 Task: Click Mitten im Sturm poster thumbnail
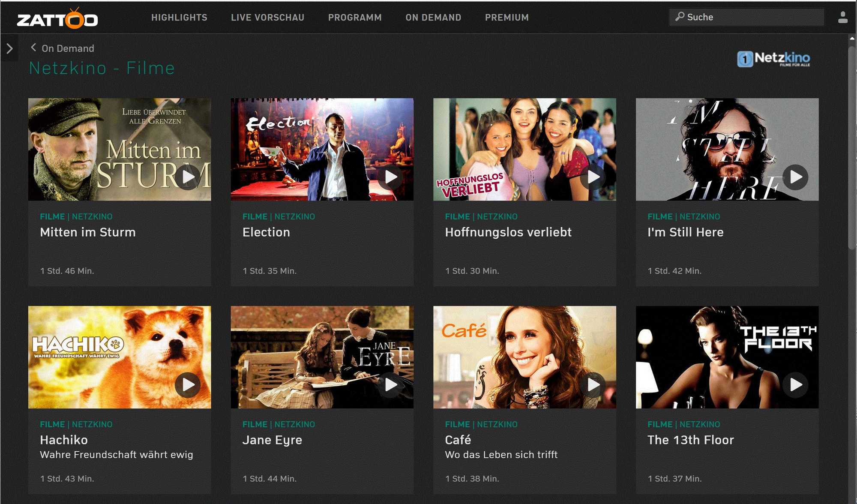[120, 150]
